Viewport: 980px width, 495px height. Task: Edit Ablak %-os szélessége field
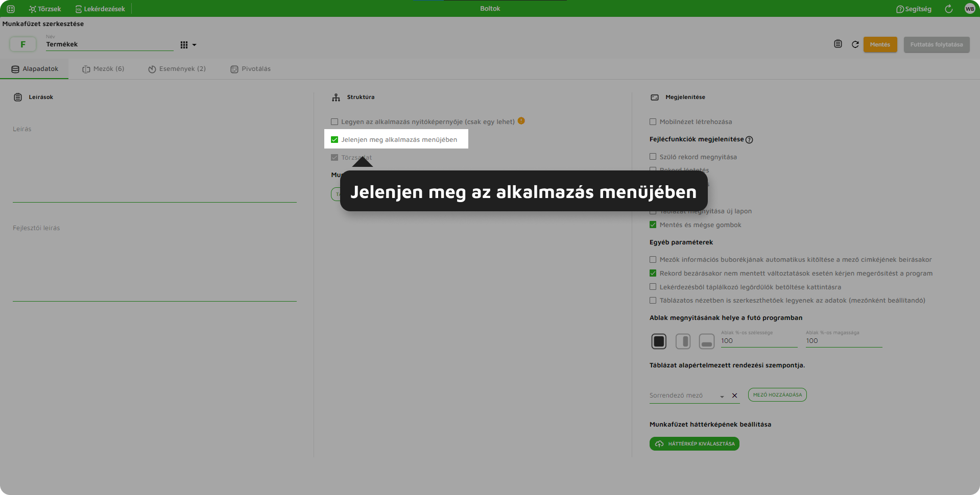click(x=759, y=341)
